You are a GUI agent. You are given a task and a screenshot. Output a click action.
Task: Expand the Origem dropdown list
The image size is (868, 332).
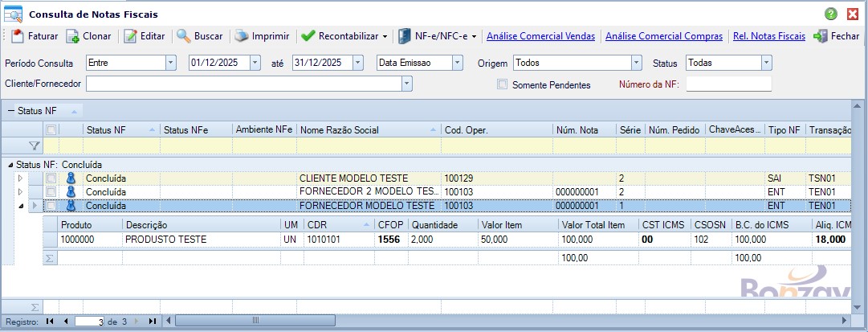tap(636, 63)
